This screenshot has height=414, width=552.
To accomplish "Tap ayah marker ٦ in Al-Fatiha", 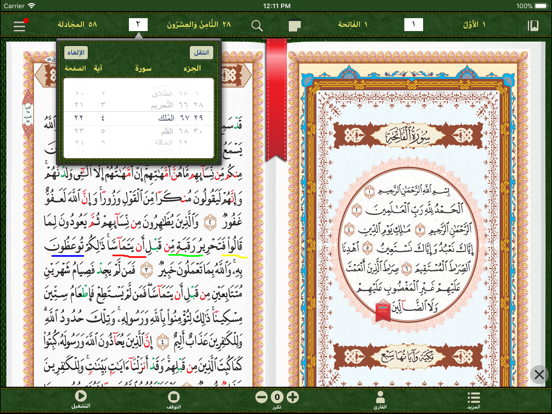I will click(x=407, y=269).
